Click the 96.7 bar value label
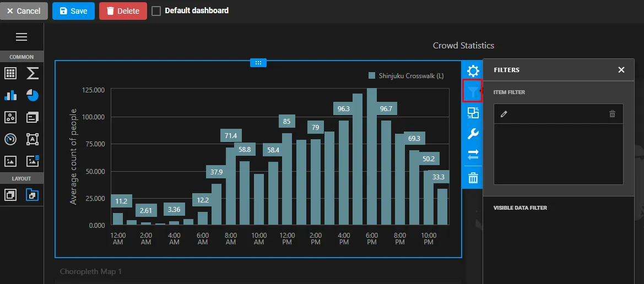 coord(386,109)
